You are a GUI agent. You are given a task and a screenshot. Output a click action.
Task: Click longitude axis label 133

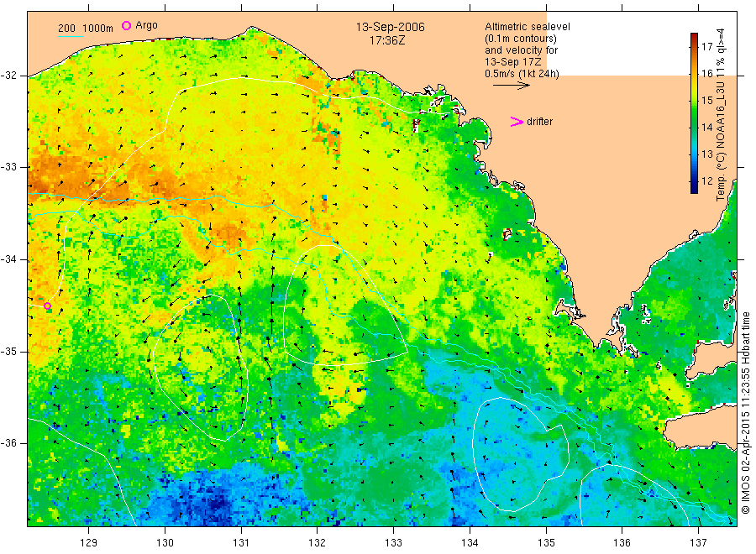click(x=393, y=543)
